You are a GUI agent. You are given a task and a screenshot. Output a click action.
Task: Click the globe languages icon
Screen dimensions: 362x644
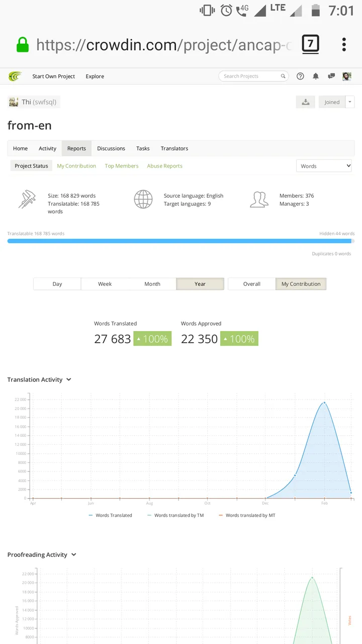[x=143, y=200]
